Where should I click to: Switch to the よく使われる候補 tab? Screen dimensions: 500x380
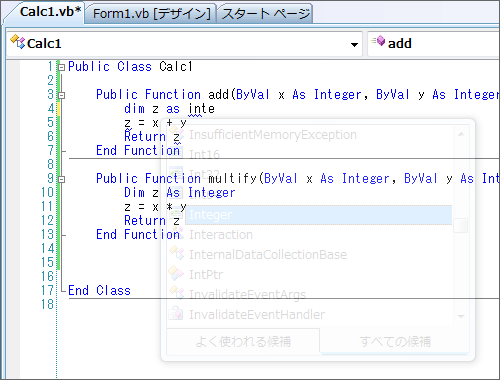click(243, 341)
